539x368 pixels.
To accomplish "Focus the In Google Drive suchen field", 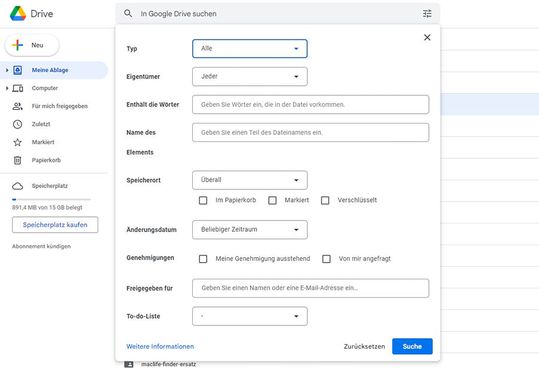I will 278,14.
